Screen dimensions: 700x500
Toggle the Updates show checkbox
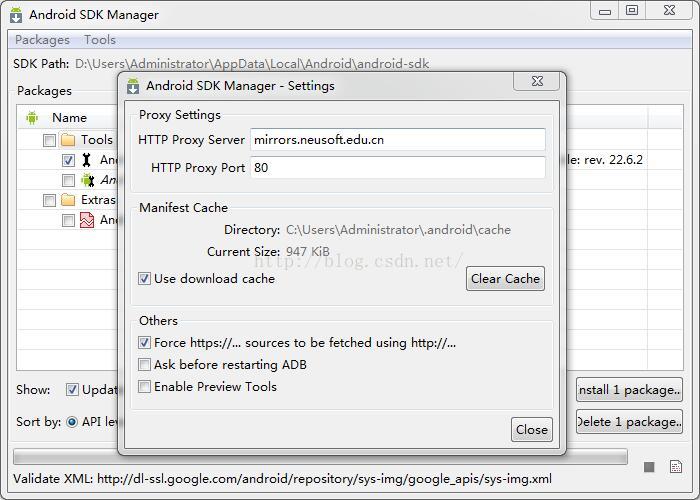coord(72,390)
